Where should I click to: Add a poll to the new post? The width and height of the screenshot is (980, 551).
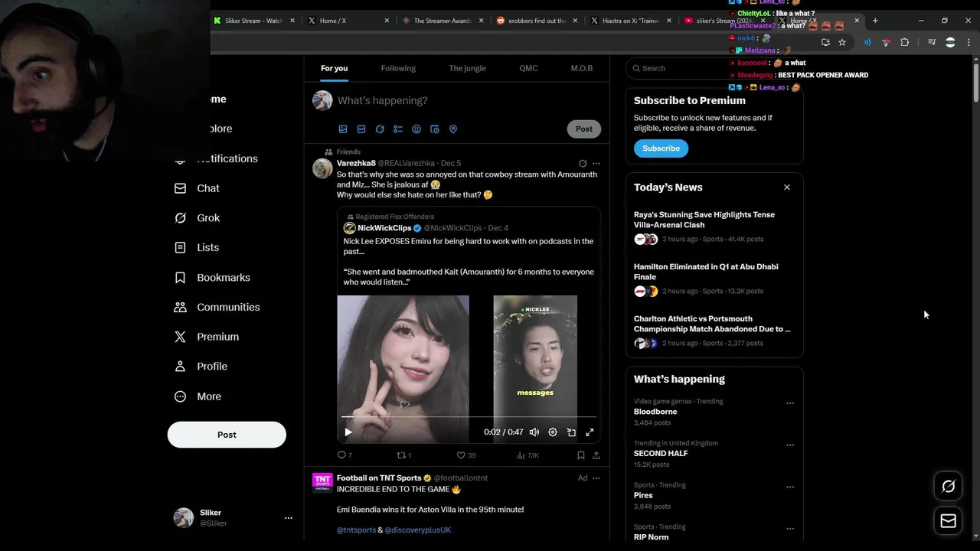398,129
